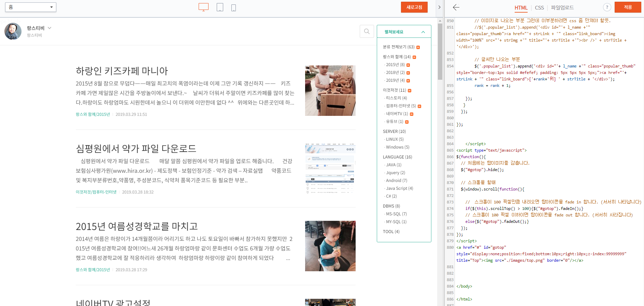
Task: Open LANGUAGE (16) category
Action: point(397,157)
